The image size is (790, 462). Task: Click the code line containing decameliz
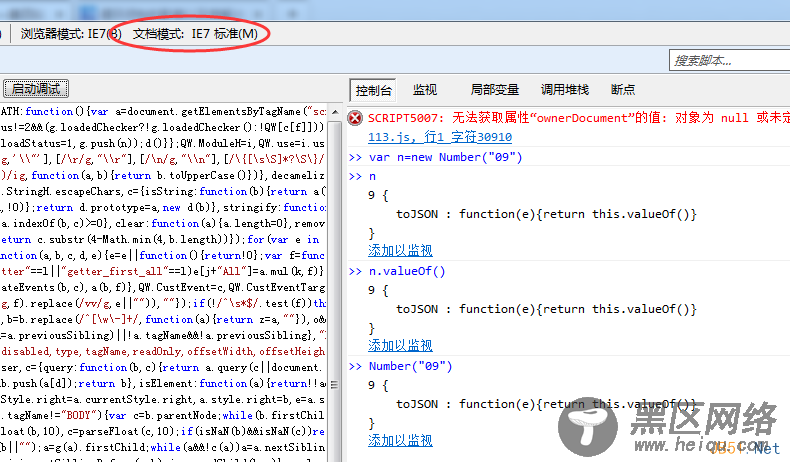[163, 175]
